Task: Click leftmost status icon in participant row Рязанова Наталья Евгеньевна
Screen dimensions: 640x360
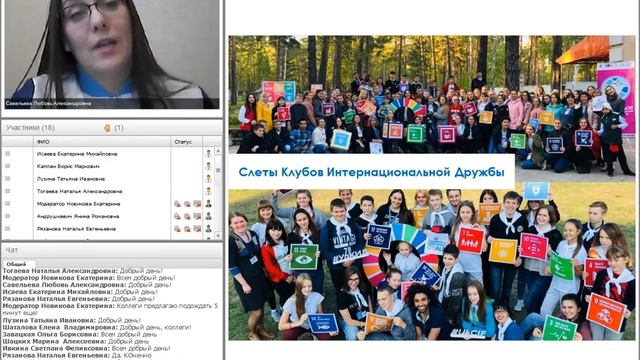Action: coord(177,229)
